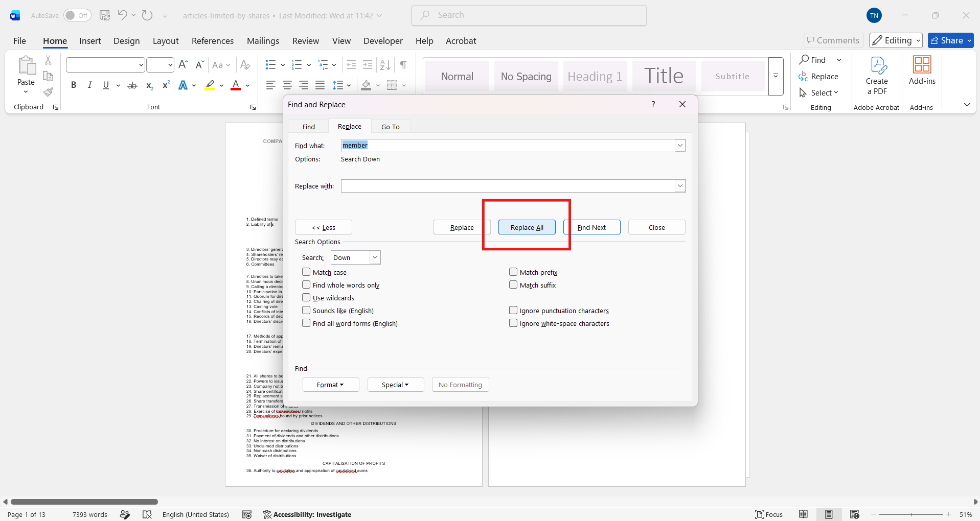The width and height of the screenshot is (980, 521).
Task: Tick the Match suffix checkbox
Action: 513,285
